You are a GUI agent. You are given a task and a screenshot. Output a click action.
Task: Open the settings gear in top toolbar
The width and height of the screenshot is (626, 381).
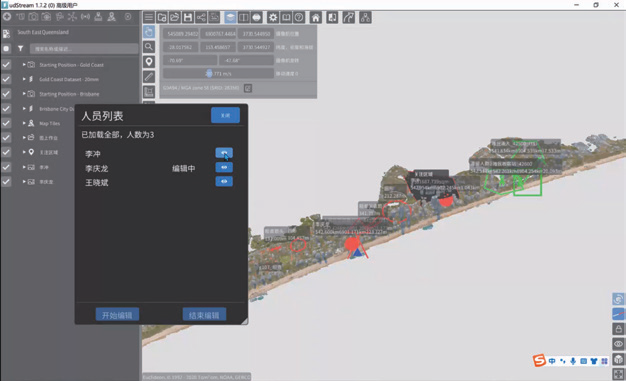273,18
